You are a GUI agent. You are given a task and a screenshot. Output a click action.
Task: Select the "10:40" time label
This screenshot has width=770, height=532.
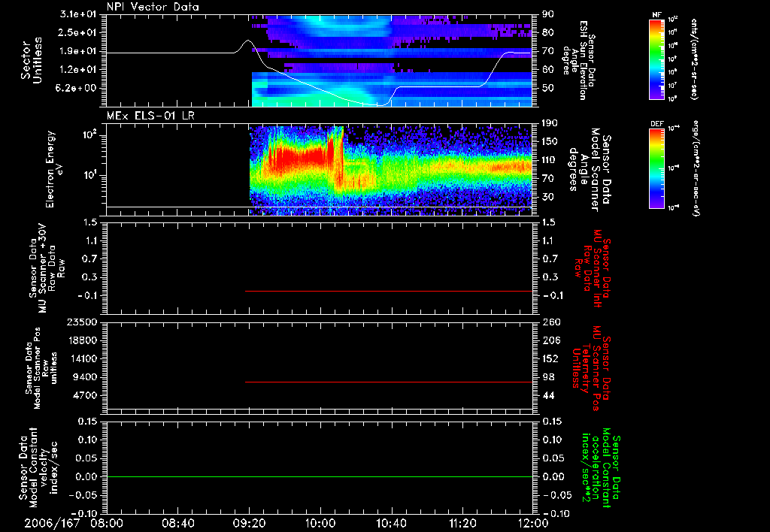pyautogui.click(x=391, y=524)
